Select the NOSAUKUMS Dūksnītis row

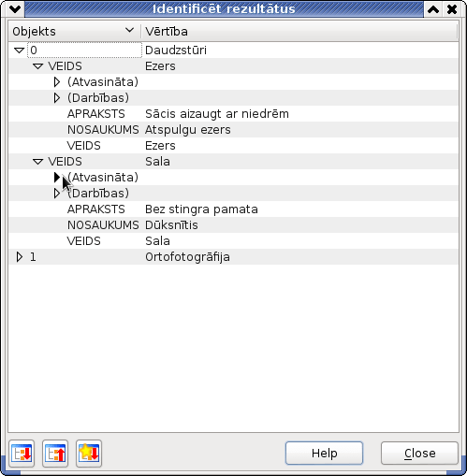233,225
